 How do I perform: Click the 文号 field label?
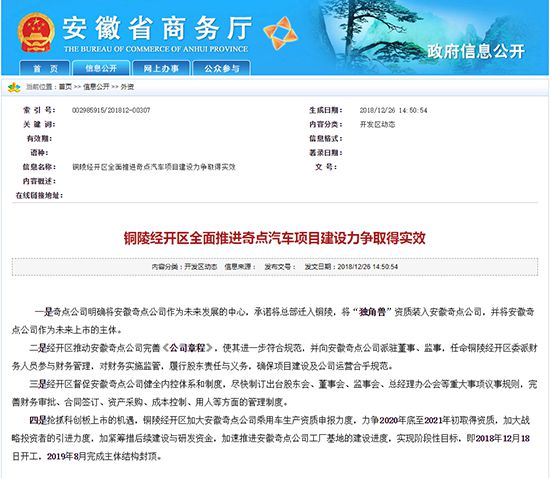326,167
